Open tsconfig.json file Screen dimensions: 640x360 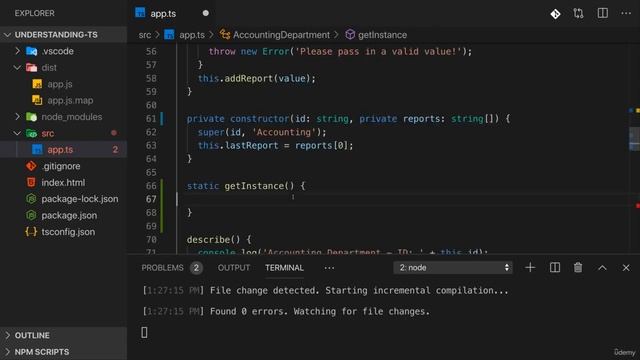[68, 232]
